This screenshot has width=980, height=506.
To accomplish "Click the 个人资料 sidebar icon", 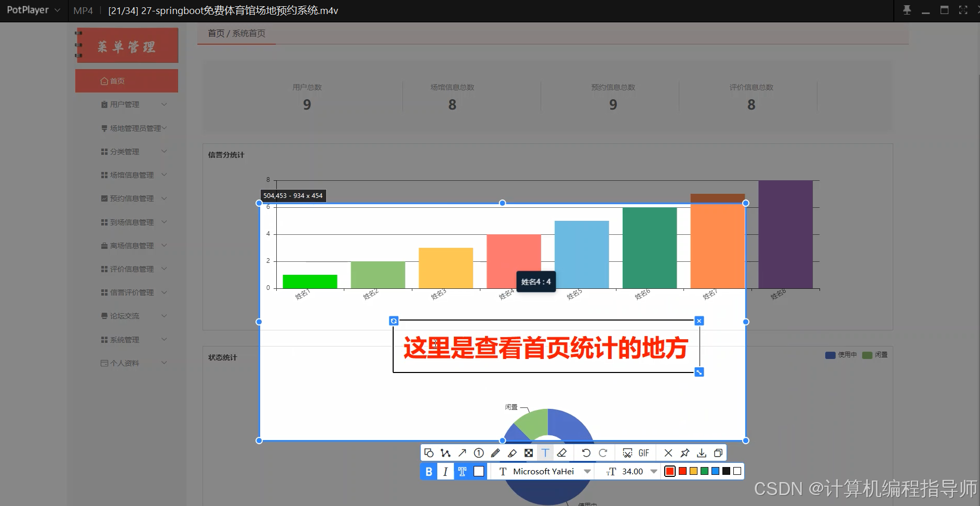I will pos(104,363).
